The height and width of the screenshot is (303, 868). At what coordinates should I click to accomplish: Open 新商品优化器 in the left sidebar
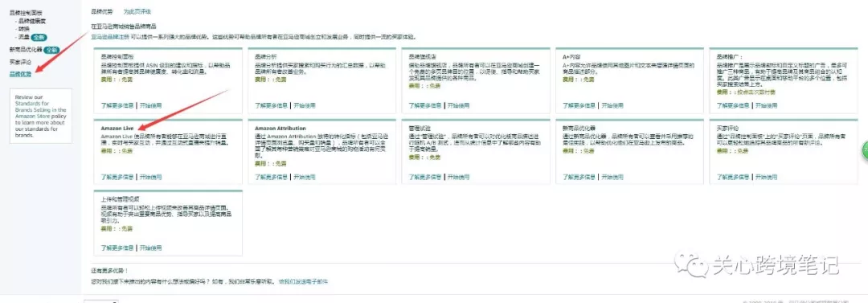click(26, 49)
